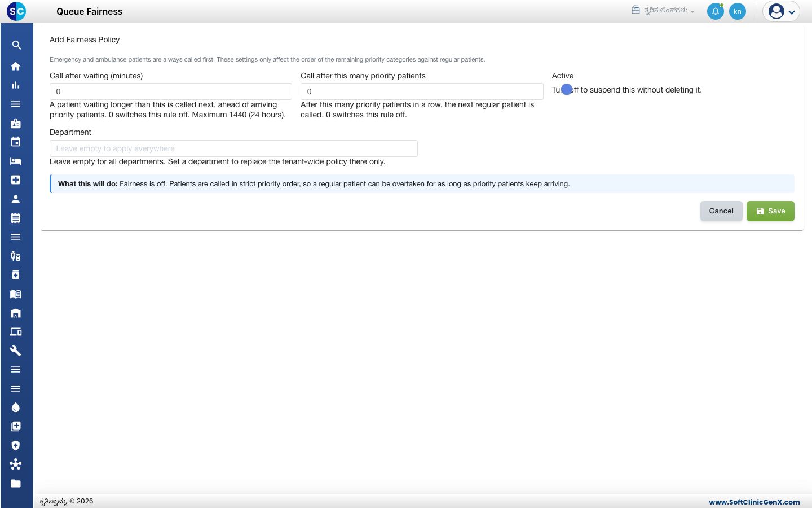Image resolution: width=812 pixels, height=508 pixels.
Task: Open the calendar appointments icon
Action: [16, 142]
